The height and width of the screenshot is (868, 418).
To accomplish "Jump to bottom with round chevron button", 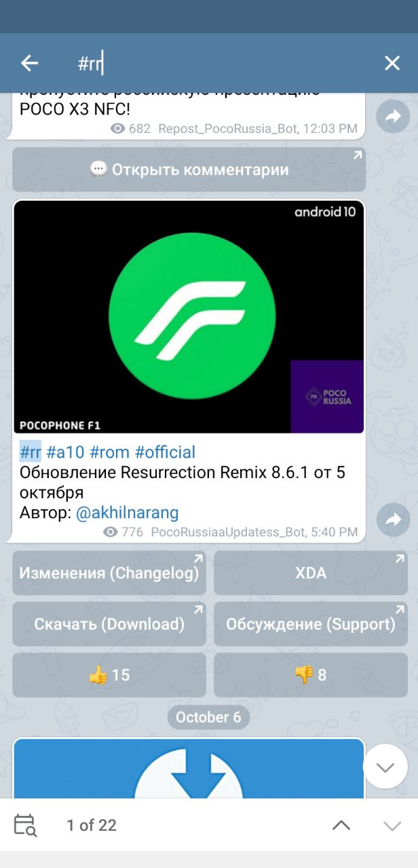I will click(385, 767).
